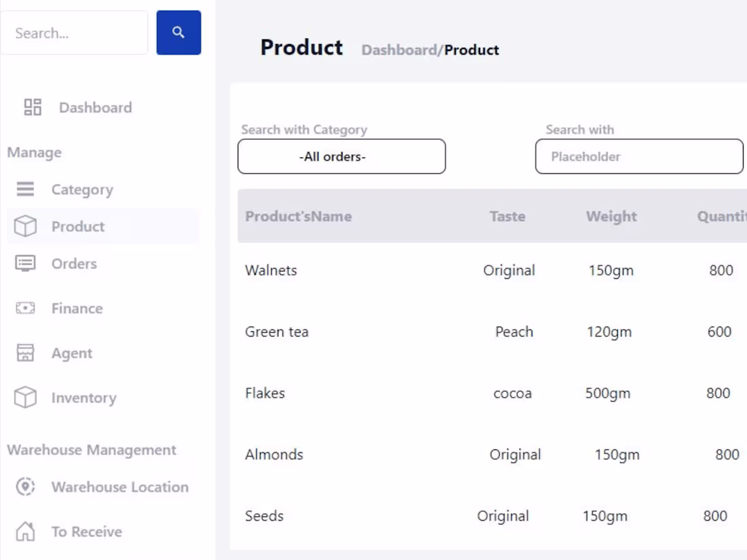Click the Inventory box icon
The image size is (747, 560).
[x=25, y=398]
